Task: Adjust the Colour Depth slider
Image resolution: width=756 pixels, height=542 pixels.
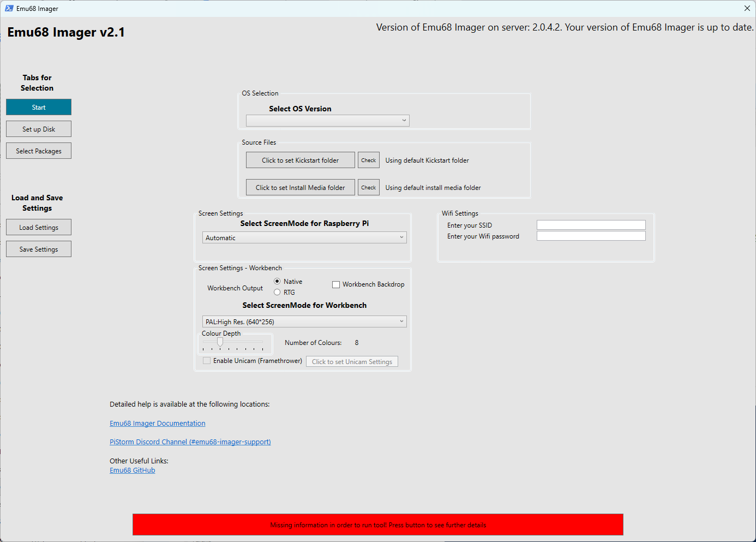Action: [x=220, y=341]
